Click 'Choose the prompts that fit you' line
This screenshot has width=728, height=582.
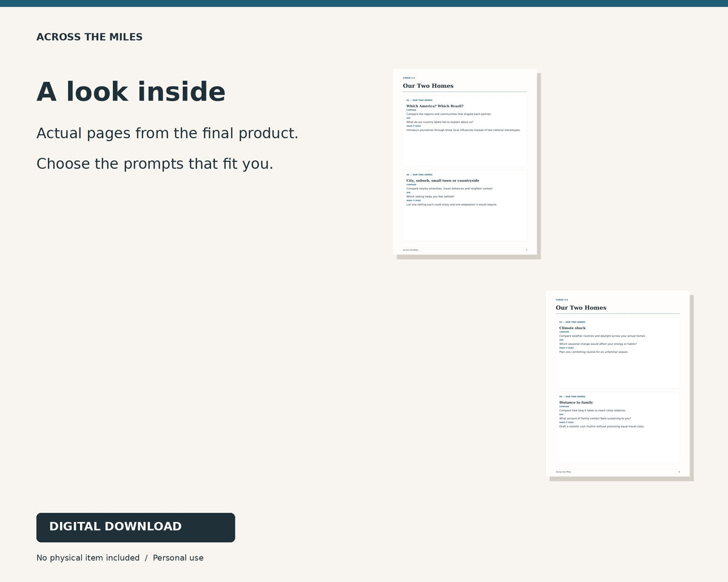[x=155, y=164]
